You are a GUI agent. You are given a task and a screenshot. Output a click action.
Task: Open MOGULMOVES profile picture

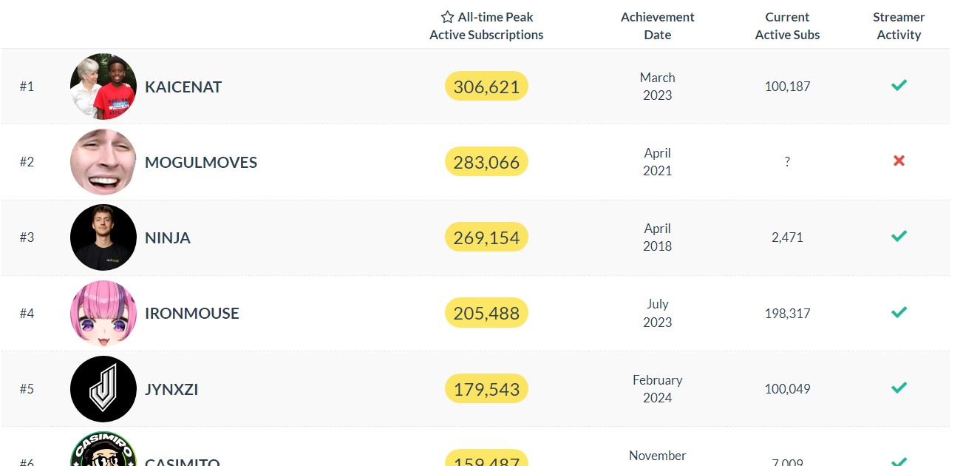(x=103, y=162)
